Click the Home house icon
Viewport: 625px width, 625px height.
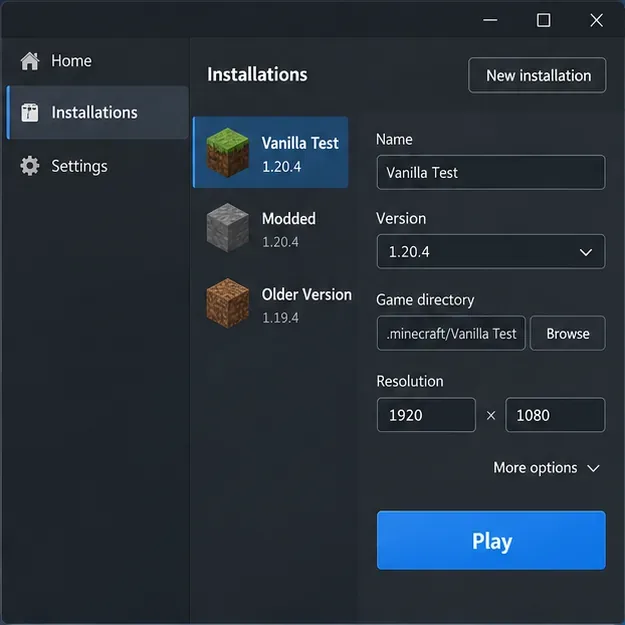(30, 61)
